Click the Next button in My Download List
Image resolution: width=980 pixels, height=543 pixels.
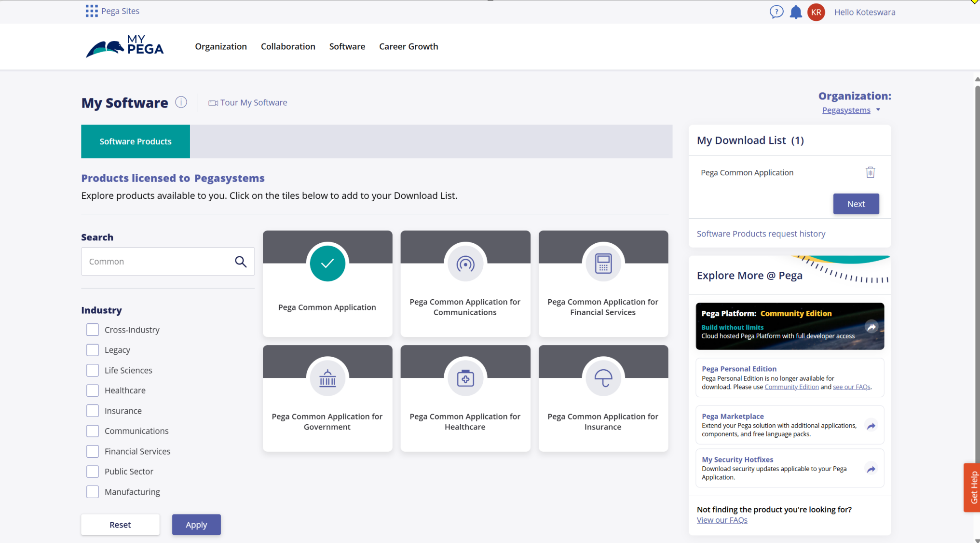[856, 204]
